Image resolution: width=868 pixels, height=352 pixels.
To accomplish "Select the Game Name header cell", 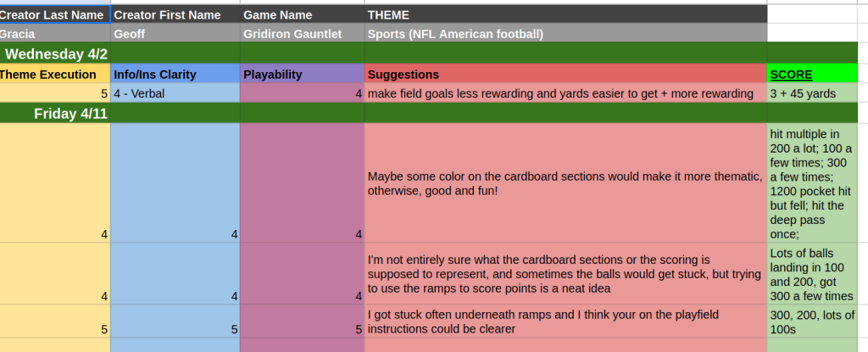I will pos(301,14).
